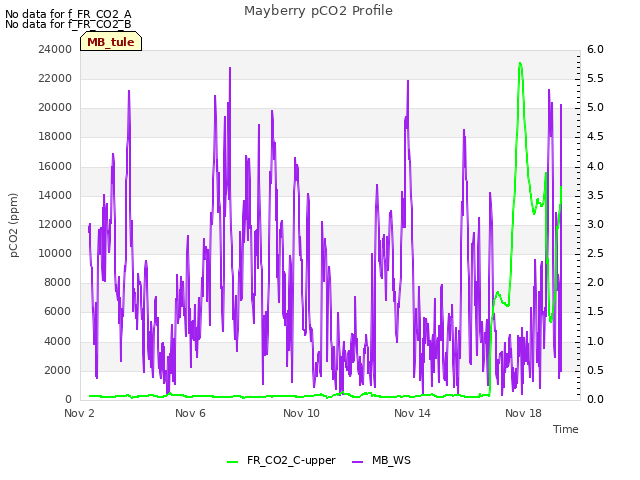Click the 2.0 right axis value
Viewport: 640px width, 480px height.
595,282
